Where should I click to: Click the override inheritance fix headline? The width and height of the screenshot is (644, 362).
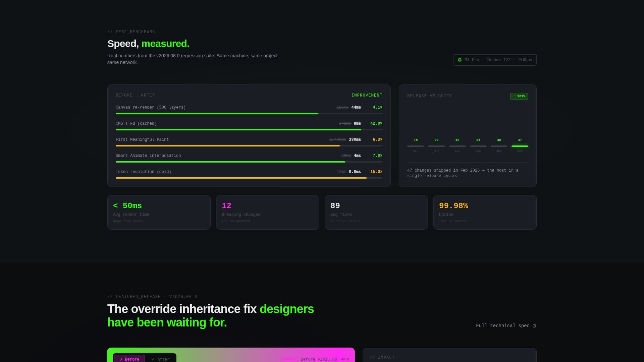(211, 316)
